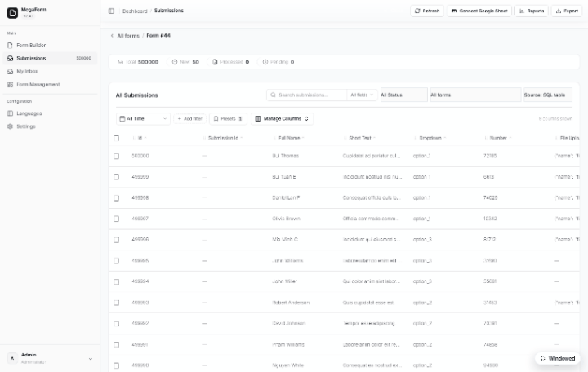Open My Inbox in sidebar

pyautogui.click(x=50, y=71)
